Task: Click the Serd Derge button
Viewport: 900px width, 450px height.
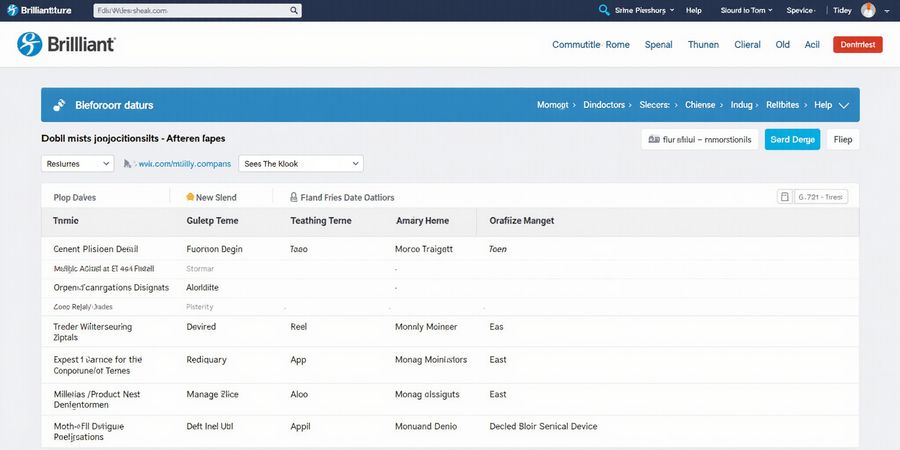Action: click(792, 139)
